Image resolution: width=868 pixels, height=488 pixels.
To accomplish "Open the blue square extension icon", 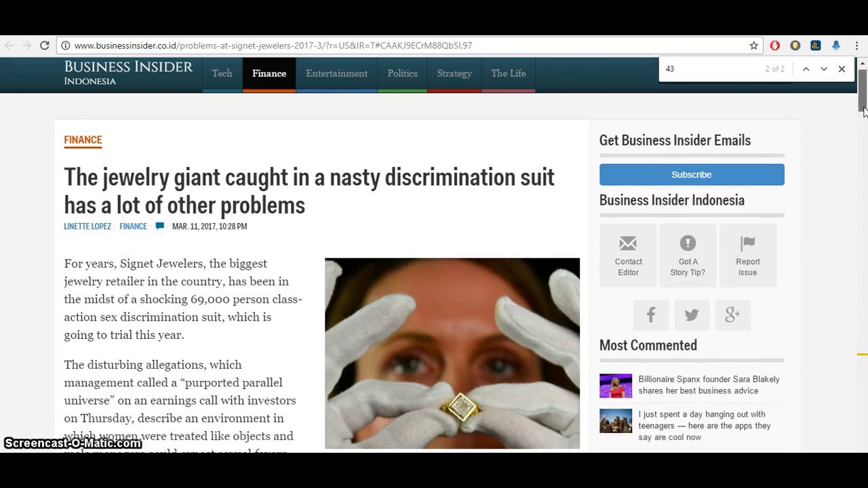I will tap(815, 45).
